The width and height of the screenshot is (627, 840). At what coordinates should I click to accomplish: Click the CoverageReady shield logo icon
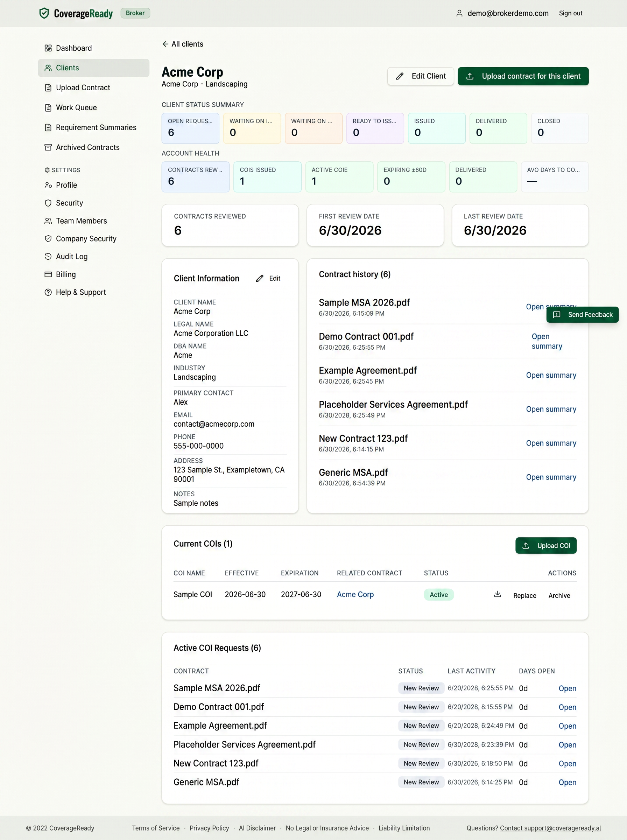(44, 13)
